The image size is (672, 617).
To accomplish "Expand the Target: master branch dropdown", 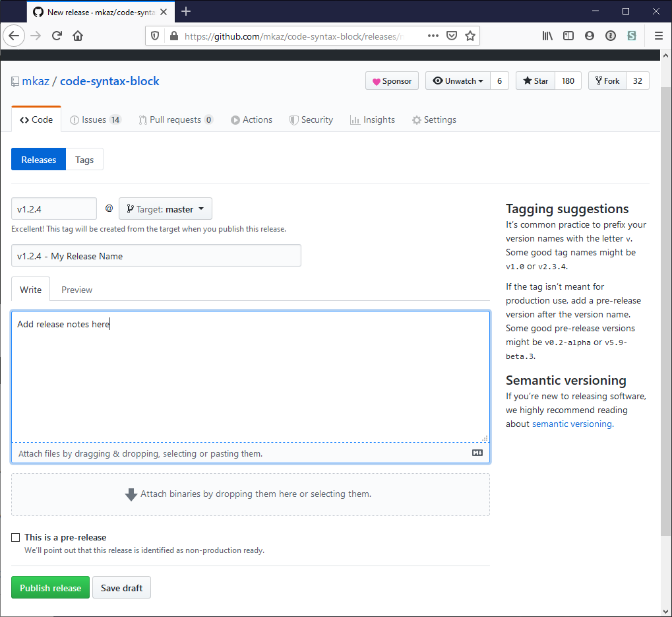I will (x=166, y=209).
